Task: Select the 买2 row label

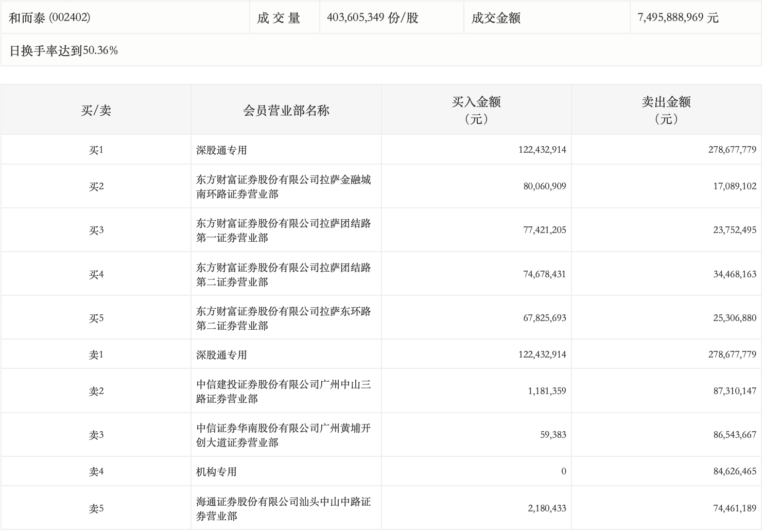Action: click(96, 187)
